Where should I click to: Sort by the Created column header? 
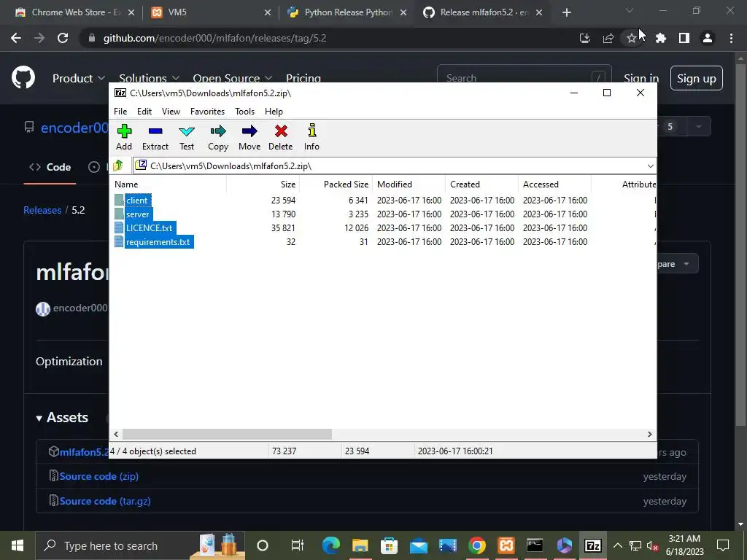481,184
